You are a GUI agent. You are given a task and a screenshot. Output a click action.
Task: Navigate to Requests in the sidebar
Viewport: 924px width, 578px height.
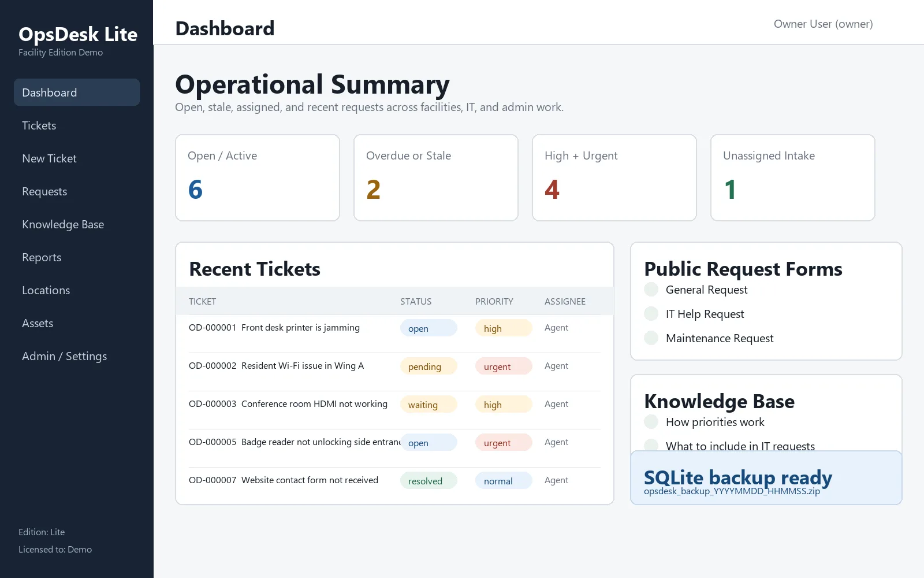click(x=77, y=191)
